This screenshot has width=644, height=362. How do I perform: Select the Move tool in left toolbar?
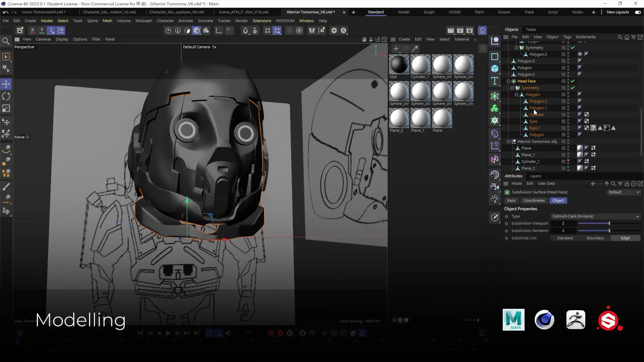click(6, 84)
